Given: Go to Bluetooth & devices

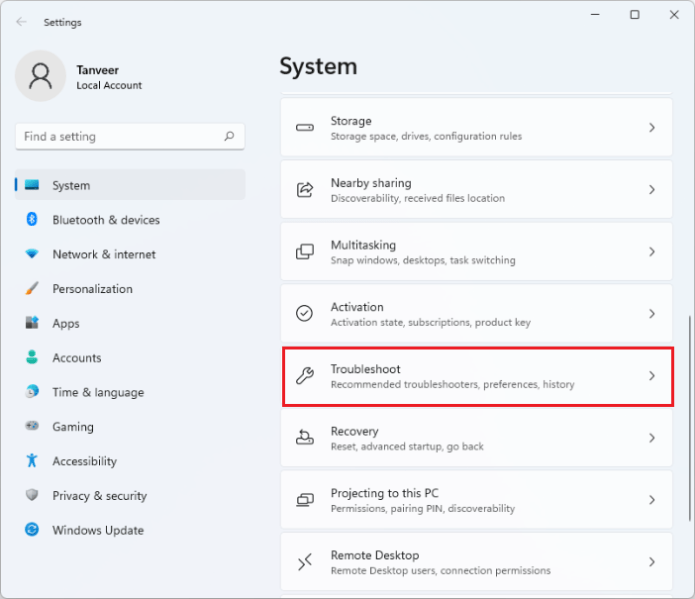Looking at the screenshot, I should [130, 219].
